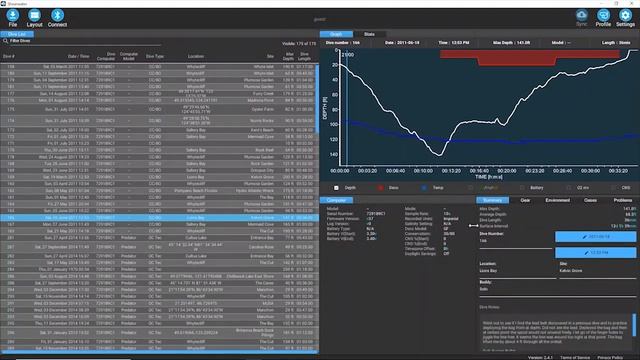Toggle the Temp series checkbox
Viewport: 640px width, 360px height.
pos(424,188)
